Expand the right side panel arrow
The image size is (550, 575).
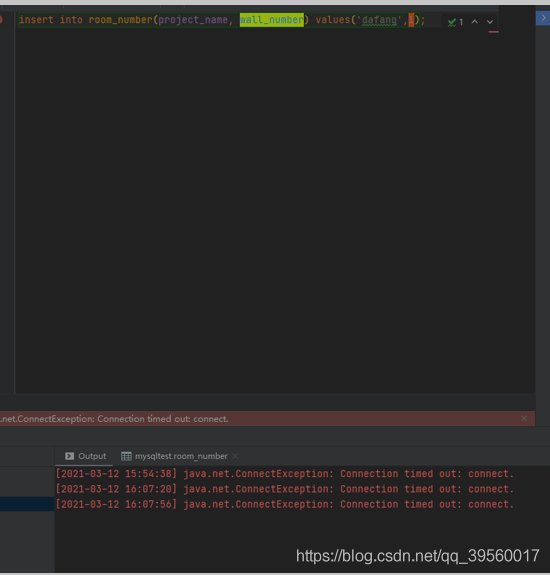[x=543, y=18]
